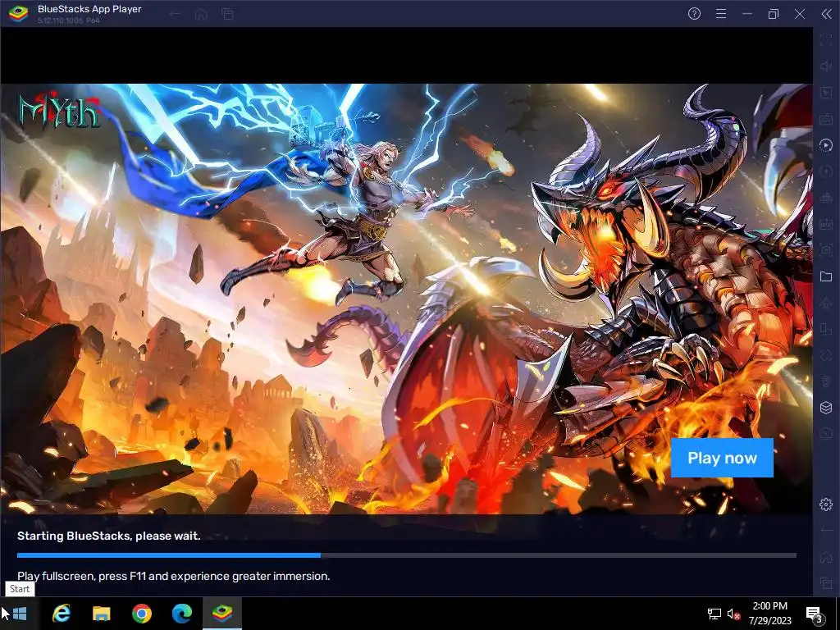Click the muted speaker tray icon
Screen dimensions: 840x630
click(x=733, y=614)
